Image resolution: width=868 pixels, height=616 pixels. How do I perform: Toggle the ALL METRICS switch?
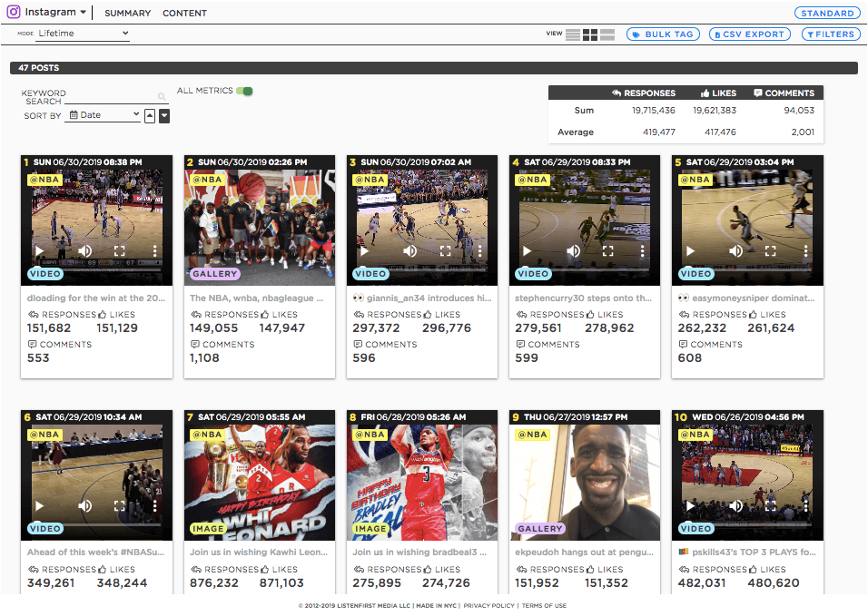click(244, 91)
